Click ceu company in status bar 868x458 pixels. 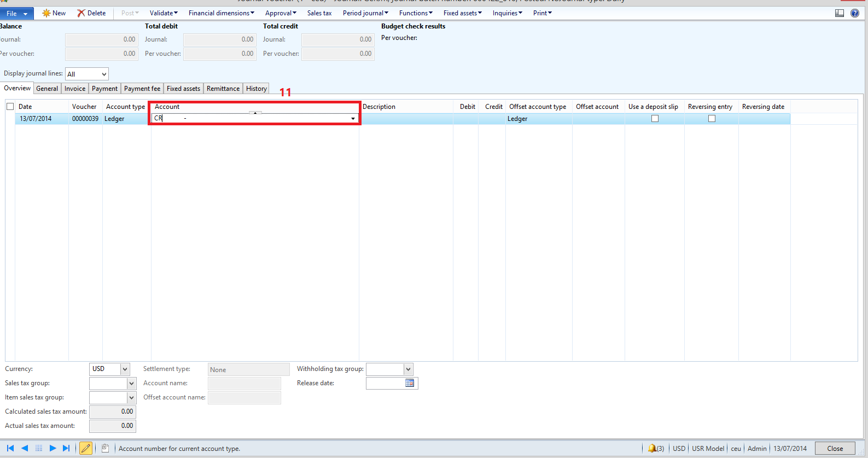tap(736, 448)
